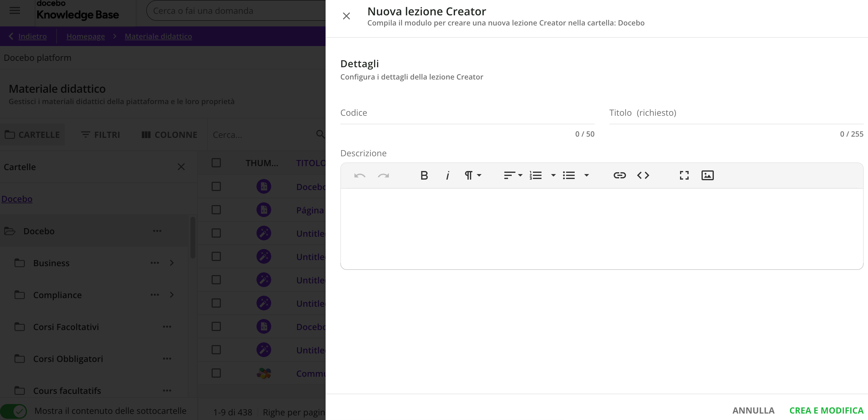This screenshot has width=868, height=420.
Task: Check the select-all checkbox in table header
Action: click(x=216, y=163)
